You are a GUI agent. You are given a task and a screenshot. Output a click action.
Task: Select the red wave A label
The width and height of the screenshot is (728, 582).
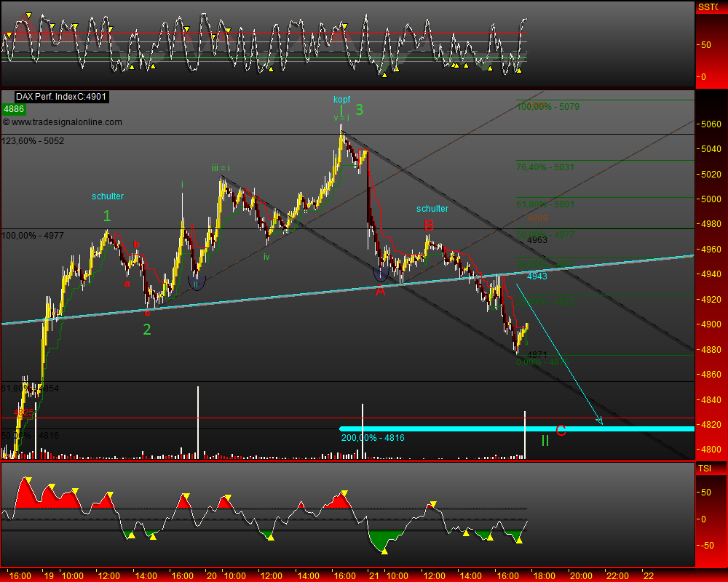tap(379, 290)
